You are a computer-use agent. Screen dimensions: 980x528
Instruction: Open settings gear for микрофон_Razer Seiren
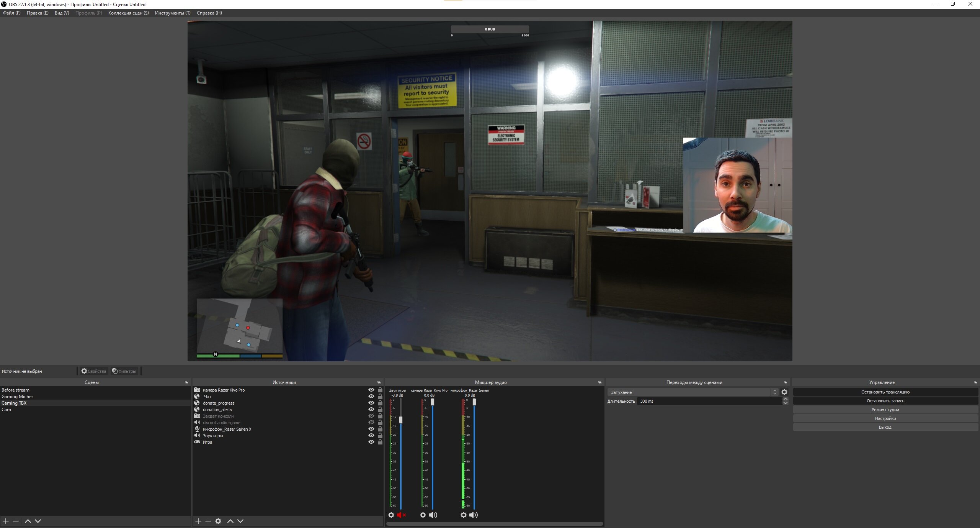click(x=463, y=515)
